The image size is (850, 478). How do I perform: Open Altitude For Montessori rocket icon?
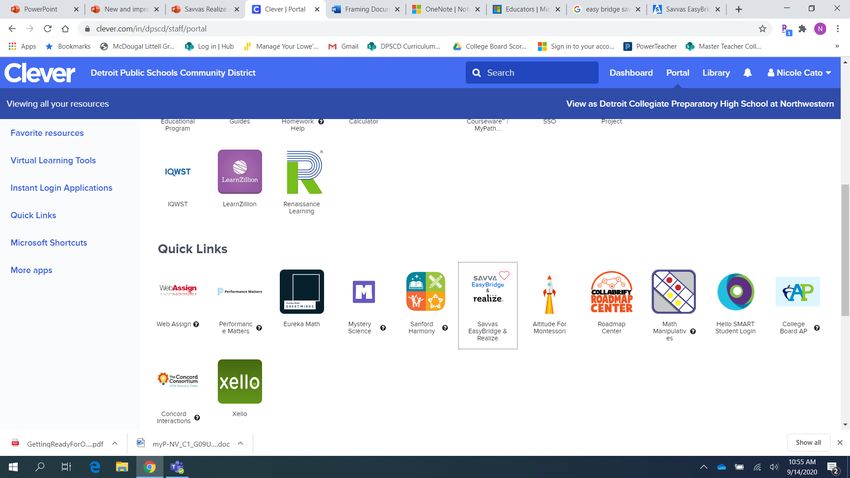click(549, 294)
